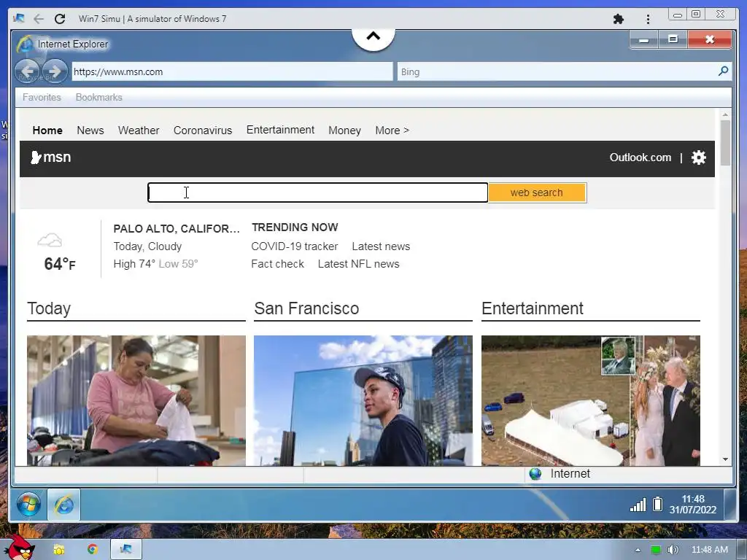Click the Entertainment section heading
Screen dimensions: 747x560
coord(532,308)
